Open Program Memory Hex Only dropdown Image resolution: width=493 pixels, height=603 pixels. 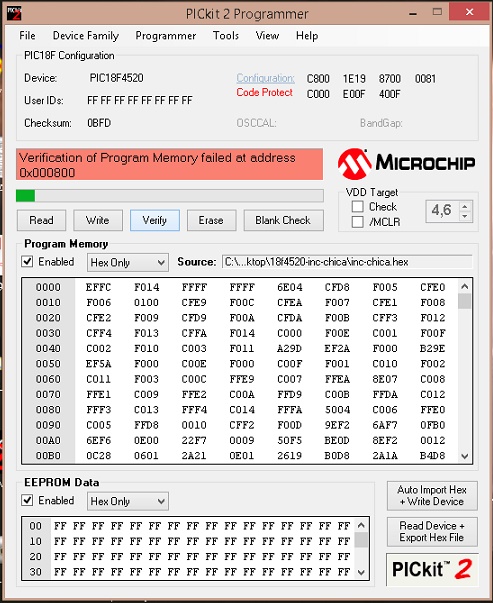click(x=128, y=263)
